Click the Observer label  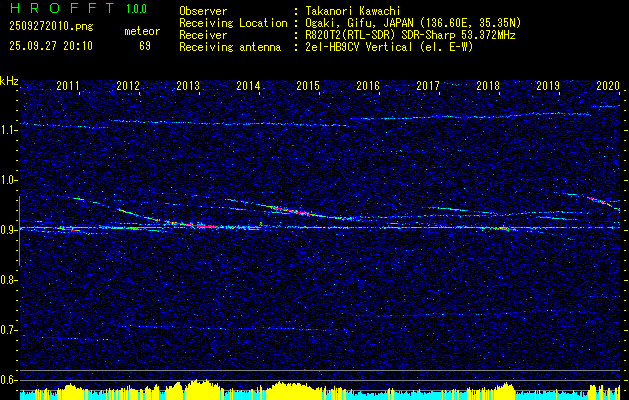click(203, 11)
